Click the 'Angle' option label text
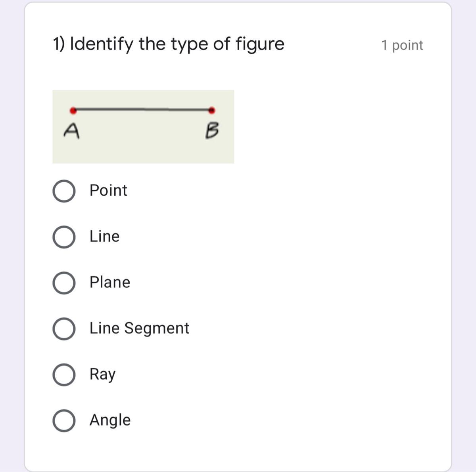Viewport: 476px width, 472px height. [109, 420]
